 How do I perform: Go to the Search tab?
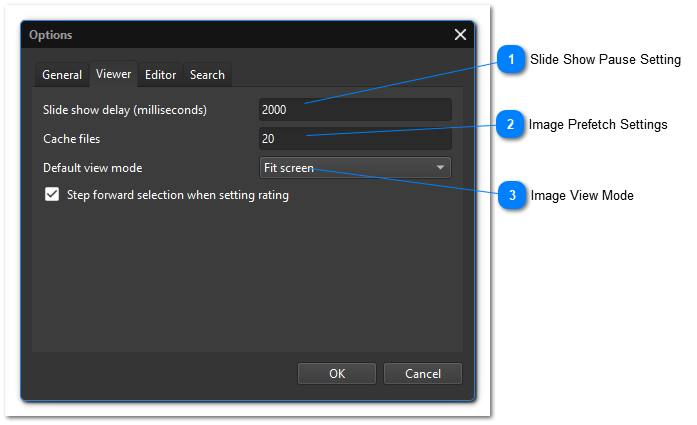pyautogui.click(x=207, y=75)
